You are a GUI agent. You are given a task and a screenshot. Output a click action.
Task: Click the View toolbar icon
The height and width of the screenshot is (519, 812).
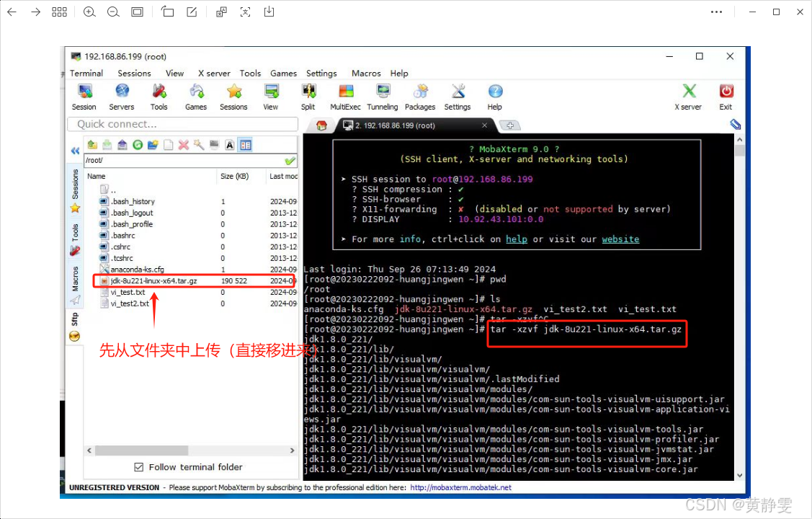point(271,97)
